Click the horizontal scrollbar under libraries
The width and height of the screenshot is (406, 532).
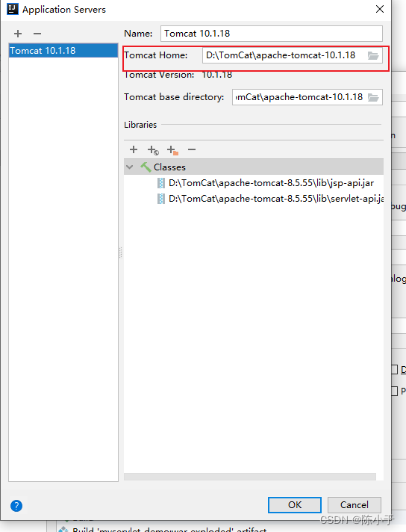(x=250, y=477)
